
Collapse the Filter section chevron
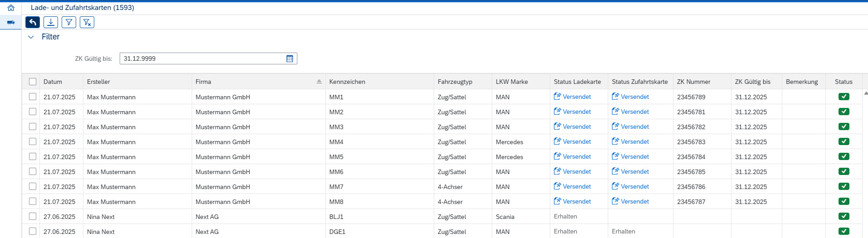coord(31,37)
